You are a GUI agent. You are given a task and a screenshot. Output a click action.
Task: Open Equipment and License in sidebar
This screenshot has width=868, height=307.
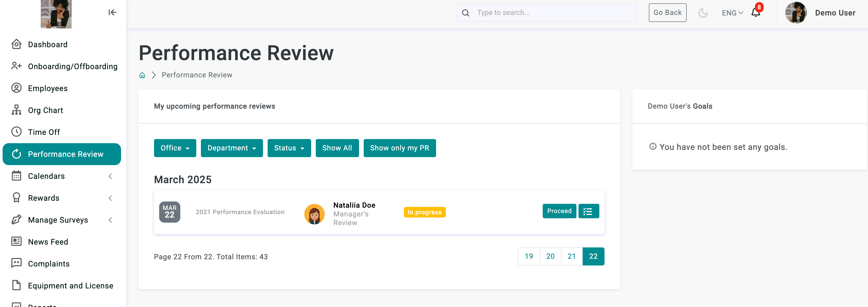point(62,286)
